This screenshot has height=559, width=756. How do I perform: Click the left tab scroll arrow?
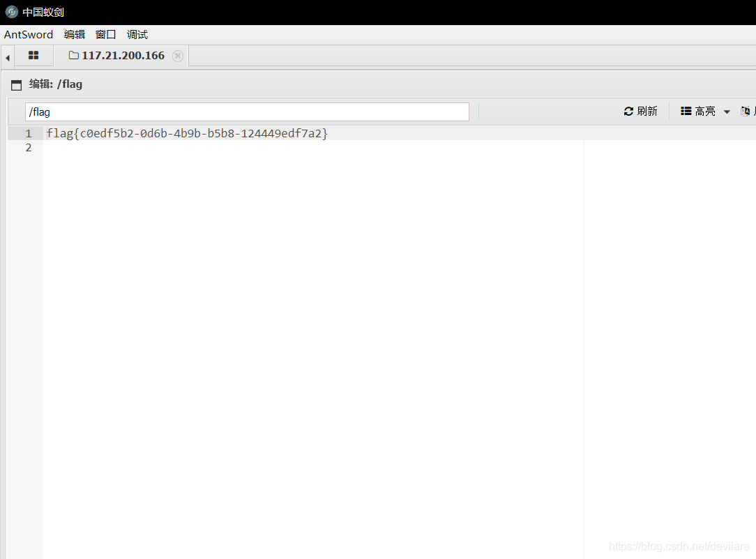(7, 58)
